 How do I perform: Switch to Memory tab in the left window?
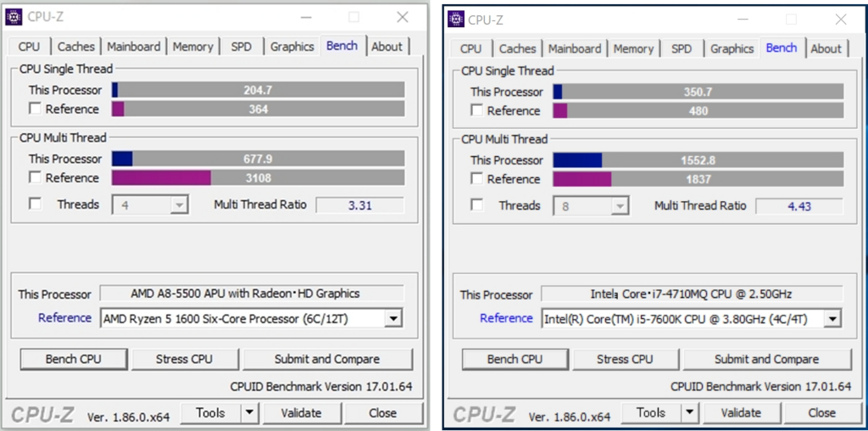click(x=192, y=47)
